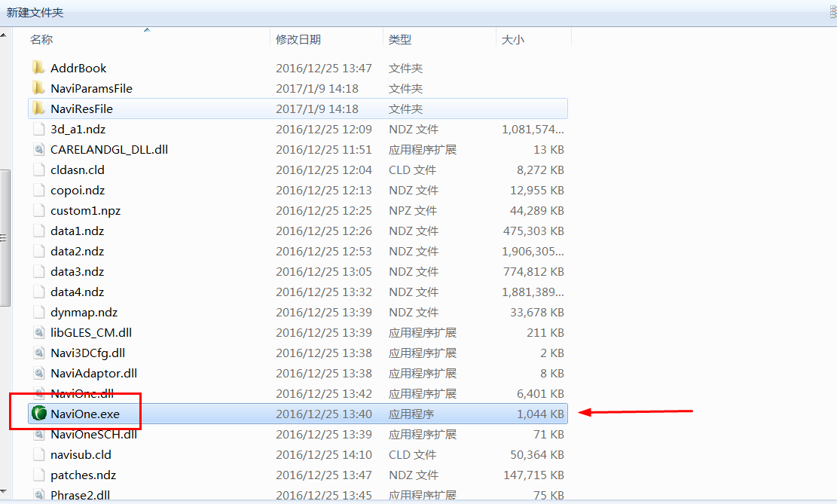Viewport: 837px width, 504px height.
Task: Select the CARELANDGL_DLL.dll file icon
Action: 39,149
